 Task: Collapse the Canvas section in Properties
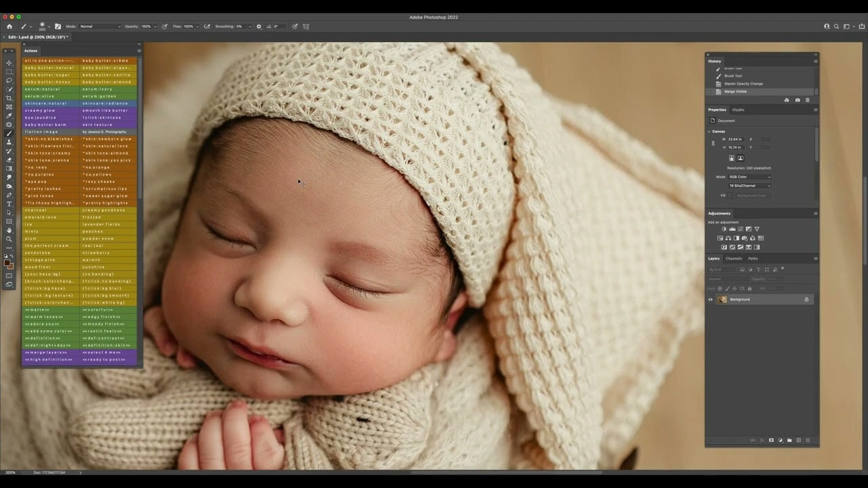tap(709, 131)
